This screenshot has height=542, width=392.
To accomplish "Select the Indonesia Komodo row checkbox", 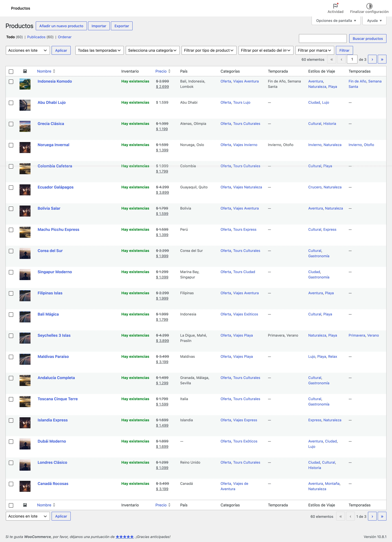I will coord(11,82).
